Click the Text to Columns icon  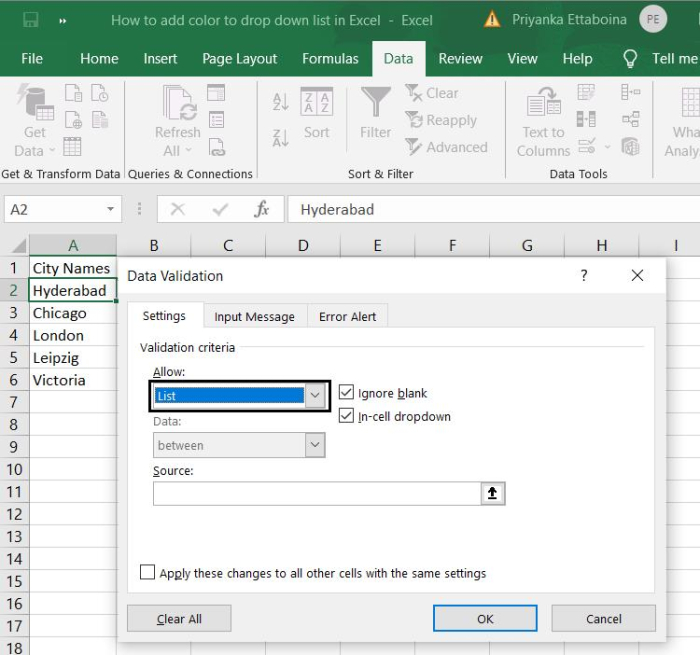pos(543,103)
